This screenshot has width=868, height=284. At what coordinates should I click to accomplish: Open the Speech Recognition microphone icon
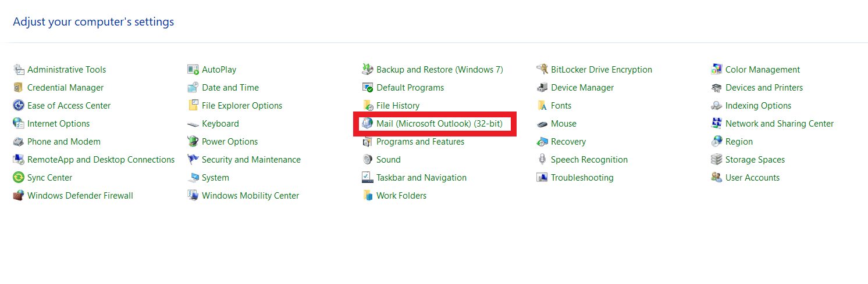542,160
